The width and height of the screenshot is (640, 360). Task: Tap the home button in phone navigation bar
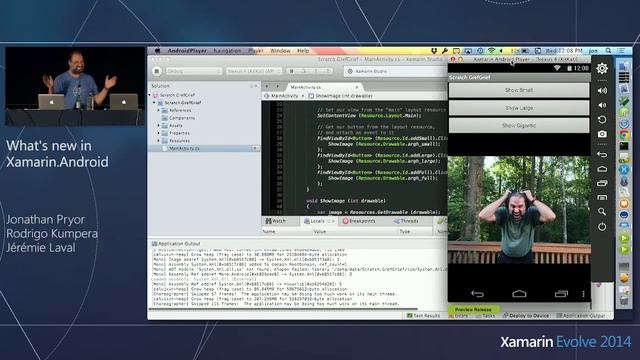point(519,293)
